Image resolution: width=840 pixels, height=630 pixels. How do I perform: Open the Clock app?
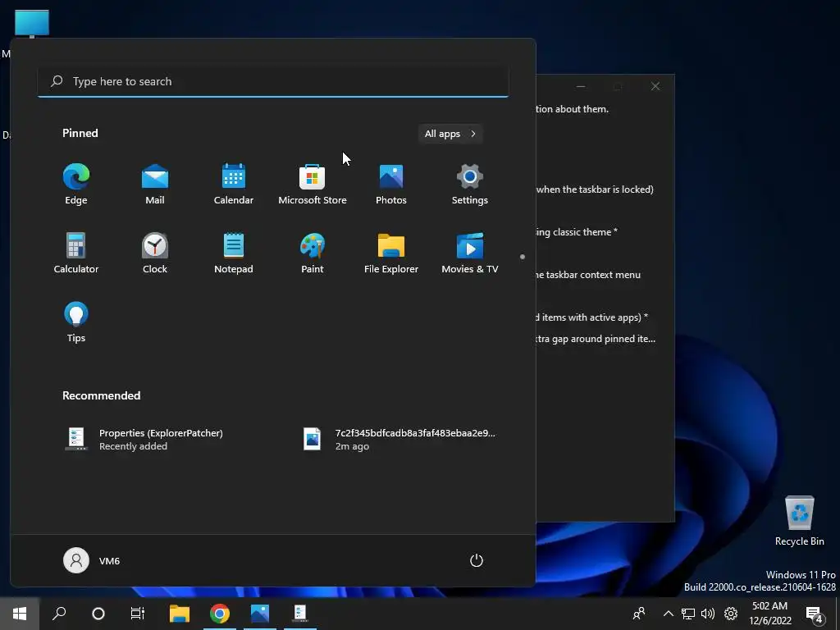pyautogui.click(x=155, y=253)
